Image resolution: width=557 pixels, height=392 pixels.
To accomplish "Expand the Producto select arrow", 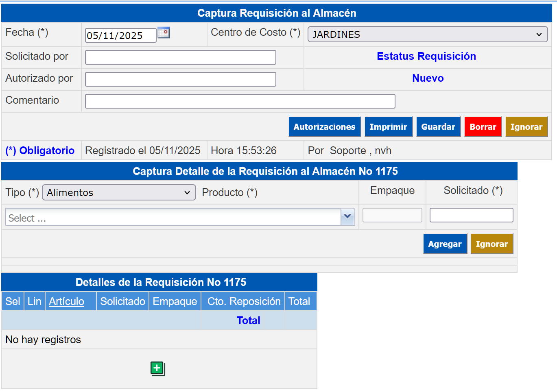I will point(347,217).
